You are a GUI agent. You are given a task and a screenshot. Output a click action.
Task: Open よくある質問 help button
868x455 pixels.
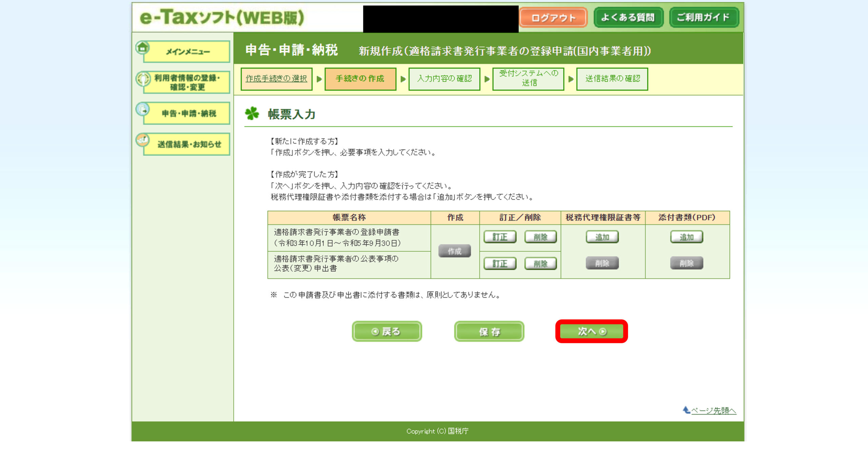tap(628, 18)
